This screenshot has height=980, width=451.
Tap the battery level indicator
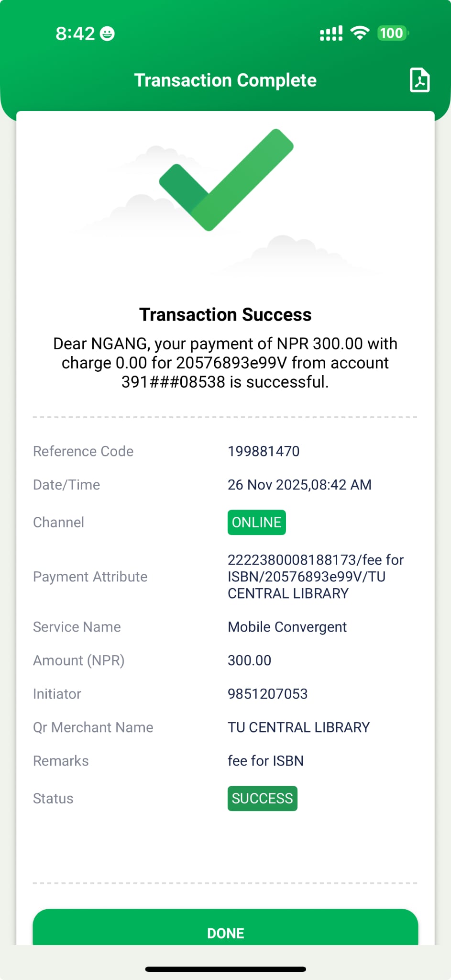pyautogui.click(x=392, y=33)
